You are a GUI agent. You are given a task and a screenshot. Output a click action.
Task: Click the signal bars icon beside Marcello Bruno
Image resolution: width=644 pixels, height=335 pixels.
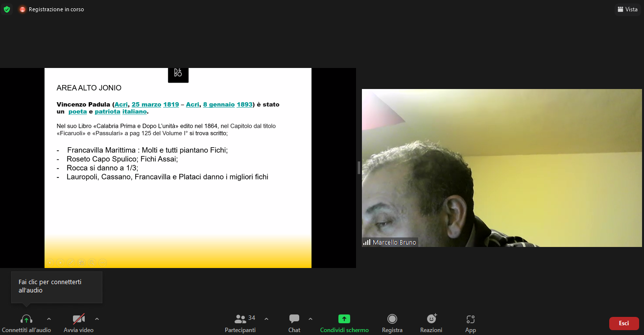click(367, 243)
